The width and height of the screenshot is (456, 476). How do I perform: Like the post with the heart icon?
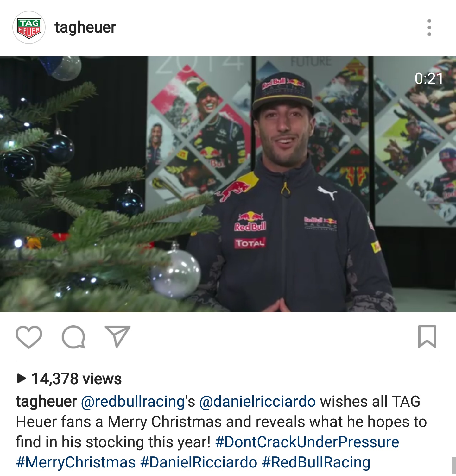click(x=29, y=337)
